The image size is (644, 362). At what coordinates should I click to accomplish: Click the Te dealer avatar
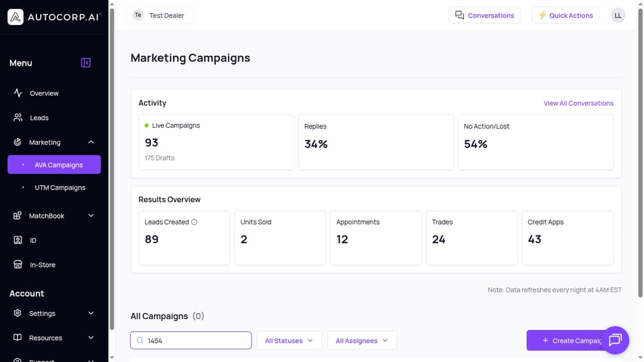point(138,15)
